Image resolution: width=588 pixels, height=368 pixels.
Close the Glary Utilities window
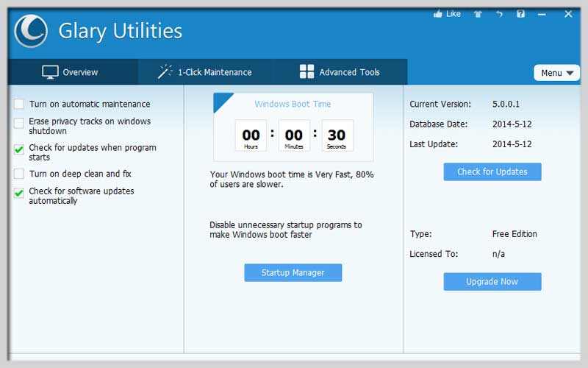[568, 14]
